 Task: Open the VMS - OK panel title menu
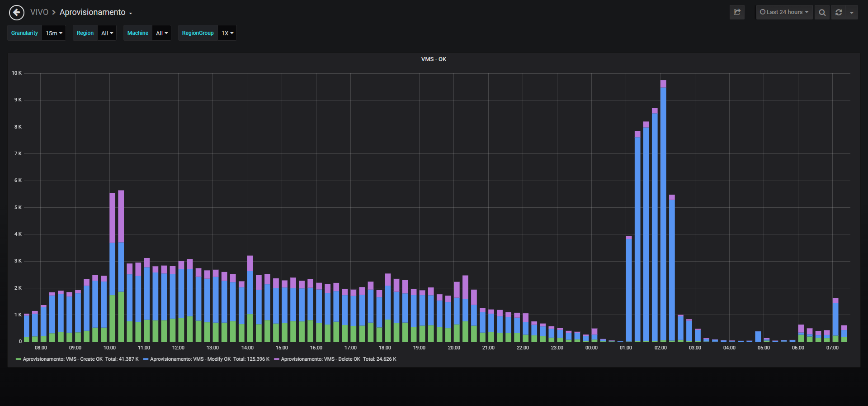coord(434,59)
